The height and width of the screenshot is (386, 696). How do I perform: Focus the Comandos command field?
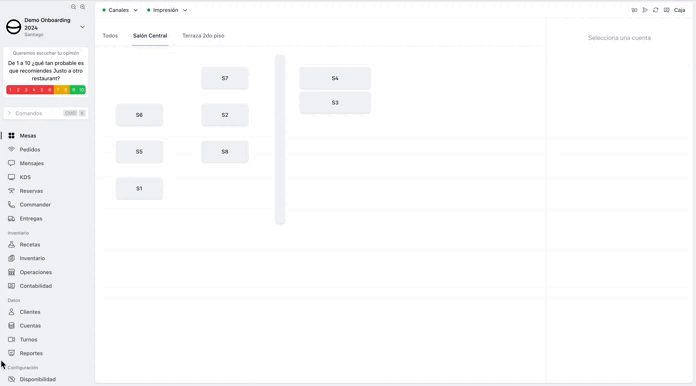(46, 113)
